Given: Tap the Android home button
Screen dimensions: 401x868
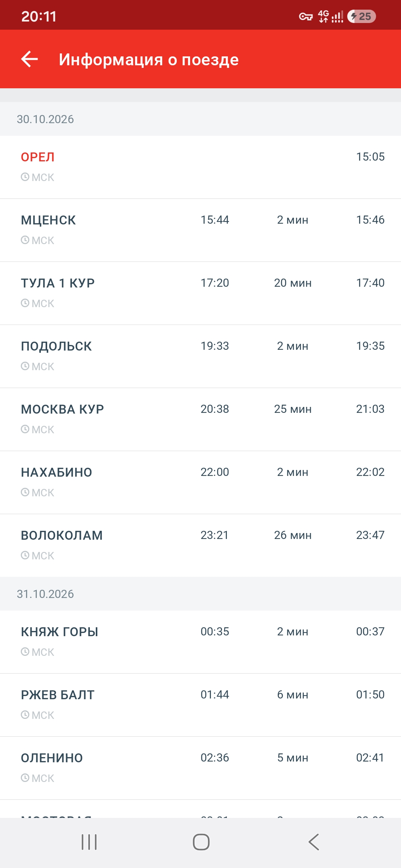Looking at the screenshot, I should coord(201,842).
